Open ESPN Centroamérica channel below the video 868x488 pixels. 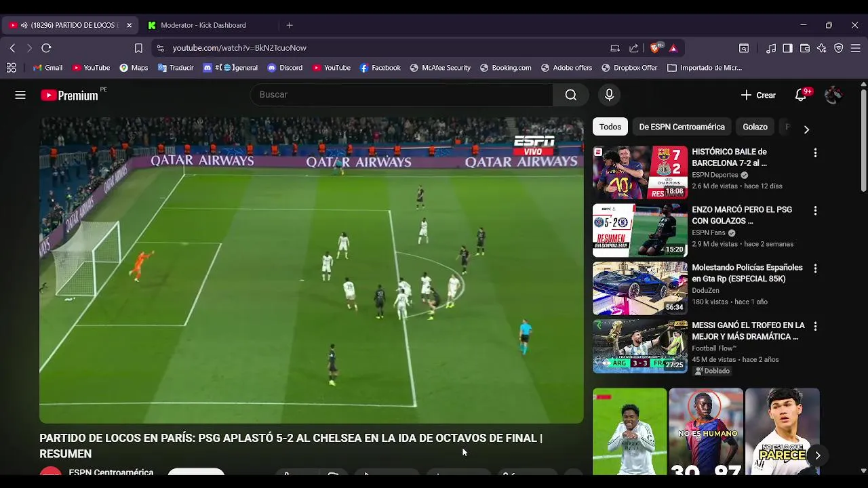(x=111, y=472)
